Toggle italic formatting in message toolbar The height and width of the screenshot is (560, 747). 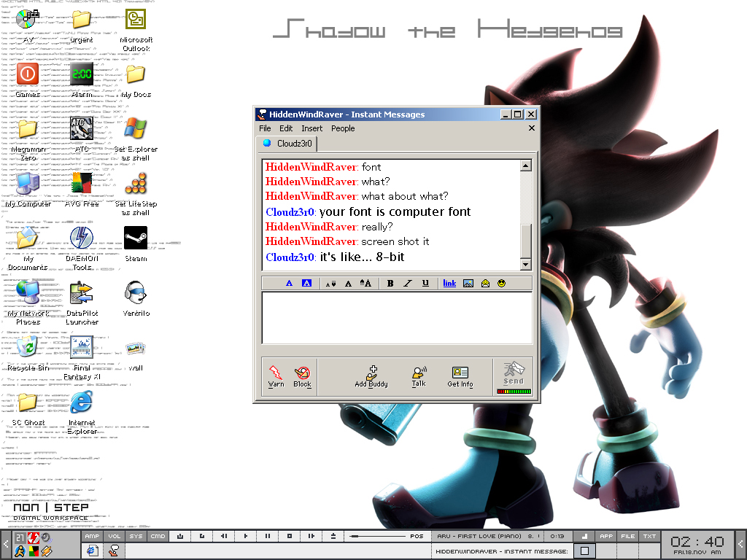(408, 284)
